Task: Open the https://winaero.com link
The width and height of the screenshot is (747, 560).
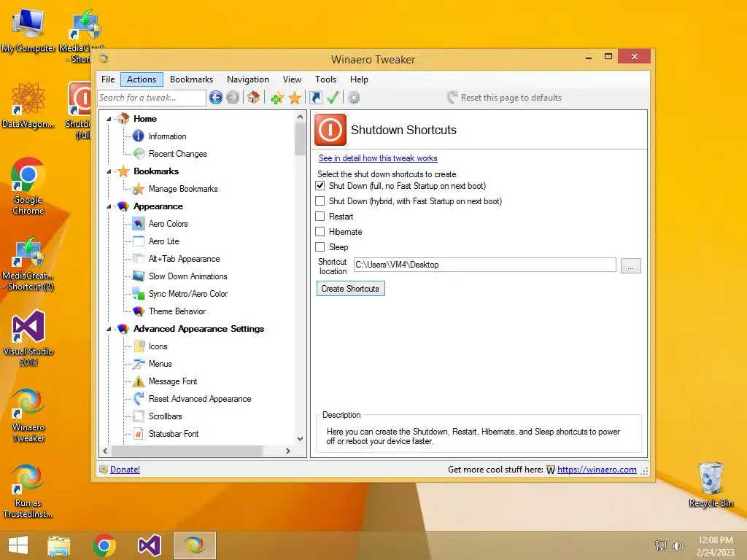Action: tap(597, 470)
